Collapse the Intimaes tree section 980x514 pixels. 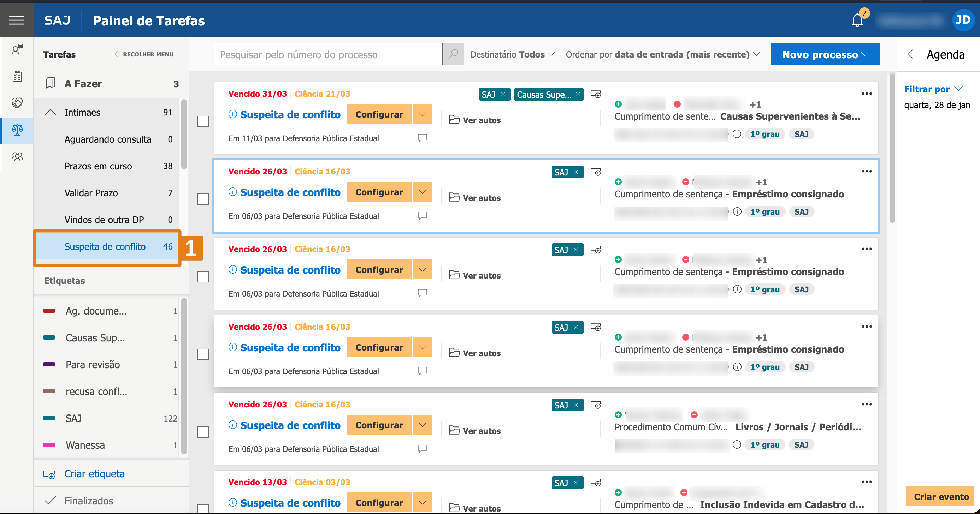click(x=51, y=113)
